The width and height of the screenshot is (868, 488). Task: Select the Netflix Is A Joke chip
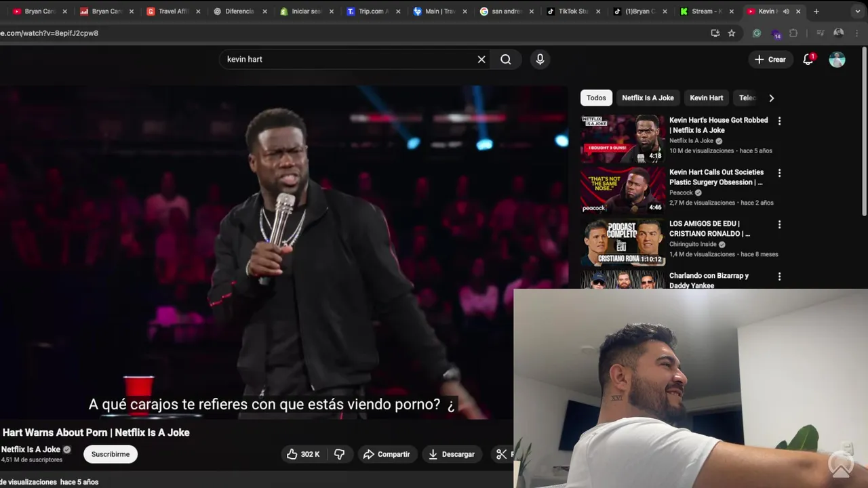pos(648,98)
